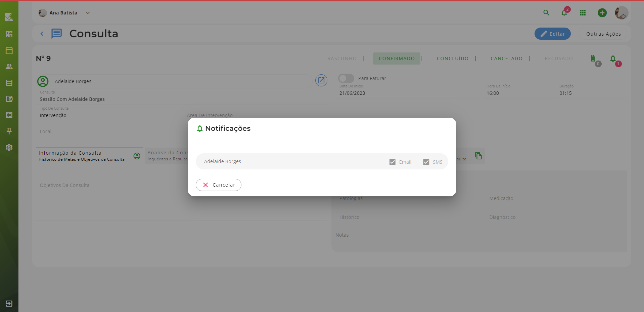Open the Outras Ações menu

click(603, 34)
